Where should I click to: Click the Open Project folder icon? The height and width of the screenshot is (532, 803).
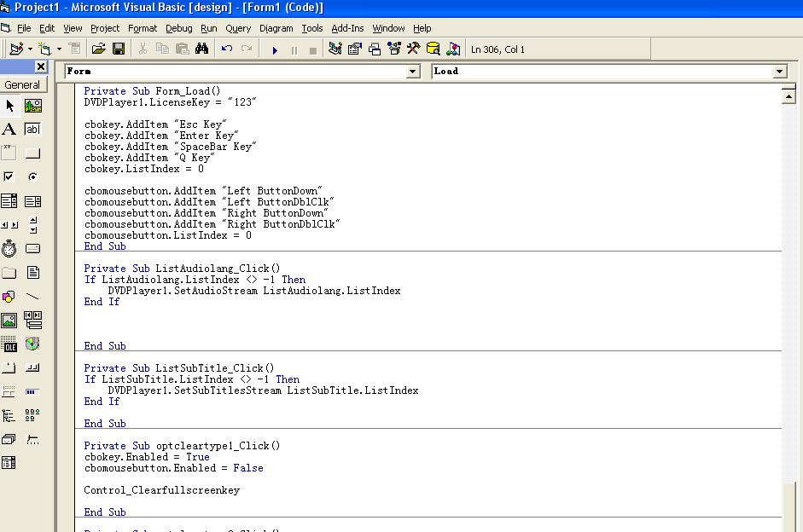[99, 49]
